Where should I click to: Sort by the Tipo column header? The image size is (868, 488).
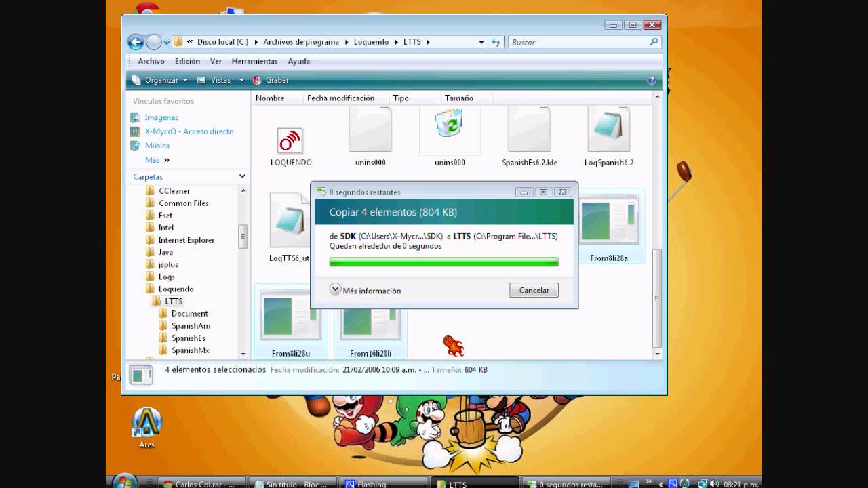click(x=401, y=98)
